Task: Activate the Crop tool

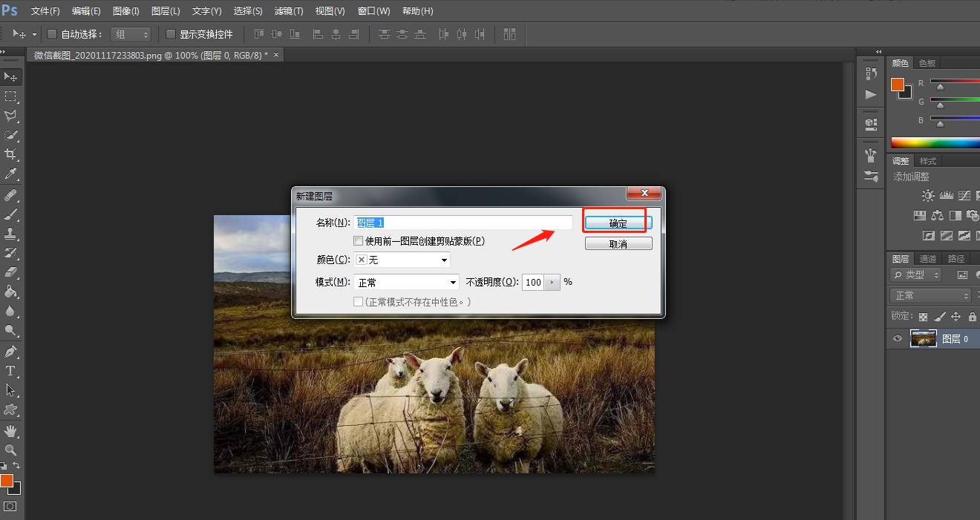Action: click(10, 154)
